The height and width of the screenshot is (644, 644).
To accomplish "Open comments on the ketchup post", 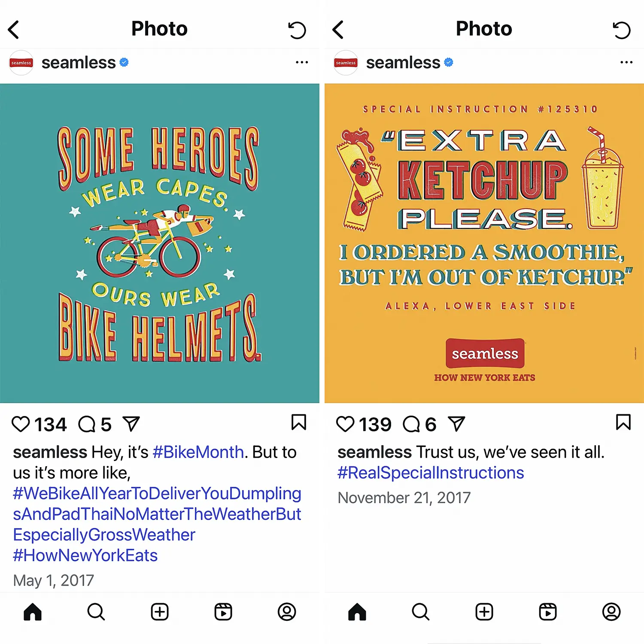I will [412, 424].
